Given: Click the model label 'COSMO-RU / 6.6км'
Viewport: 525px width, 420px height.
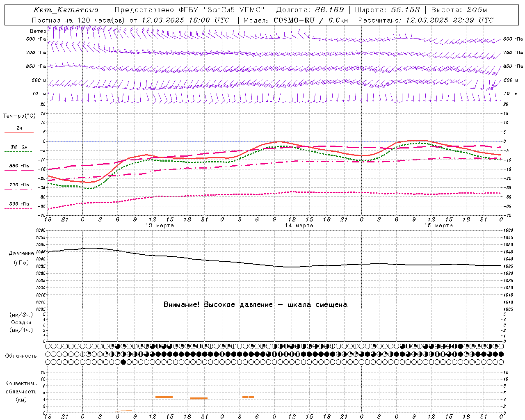Looking at the screenshot, I should click(310, 20).
